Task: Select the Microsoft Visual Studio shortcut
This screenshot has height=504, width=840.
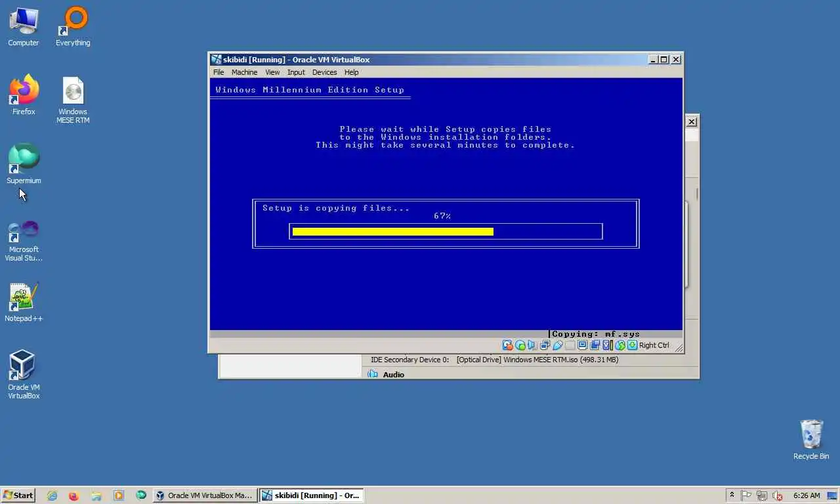Action: 24,241
